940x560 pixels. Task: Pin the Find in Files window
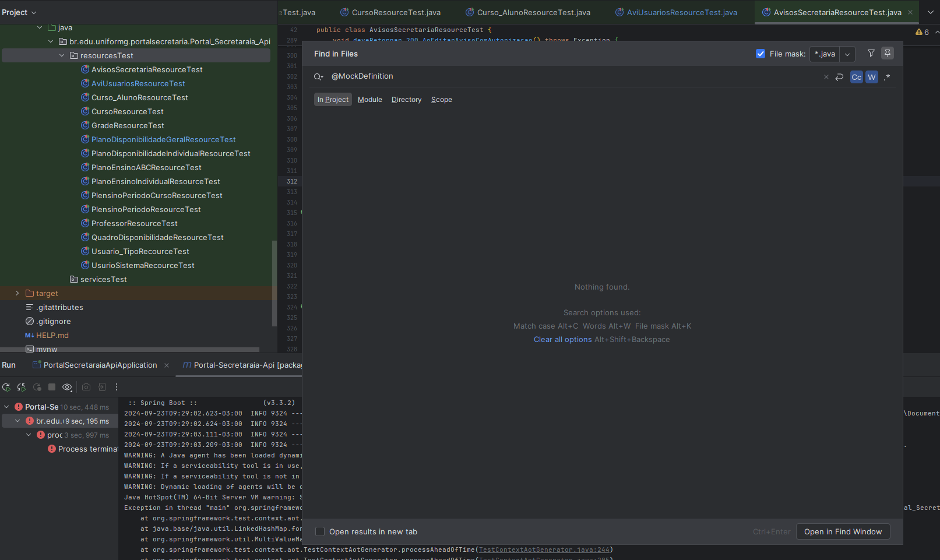point(887,53)
